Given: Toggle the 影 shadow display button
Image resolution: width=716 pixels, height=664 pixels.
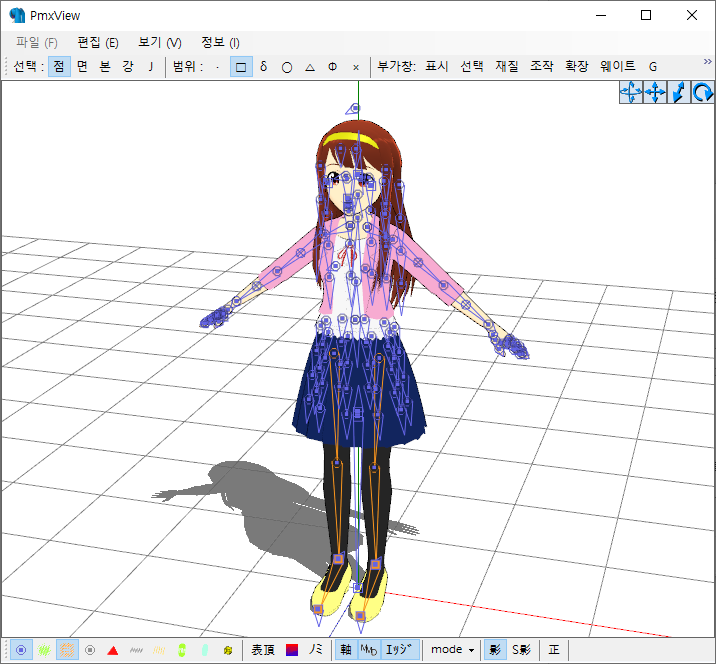Looking at the screenshot, I should point(494,650).
